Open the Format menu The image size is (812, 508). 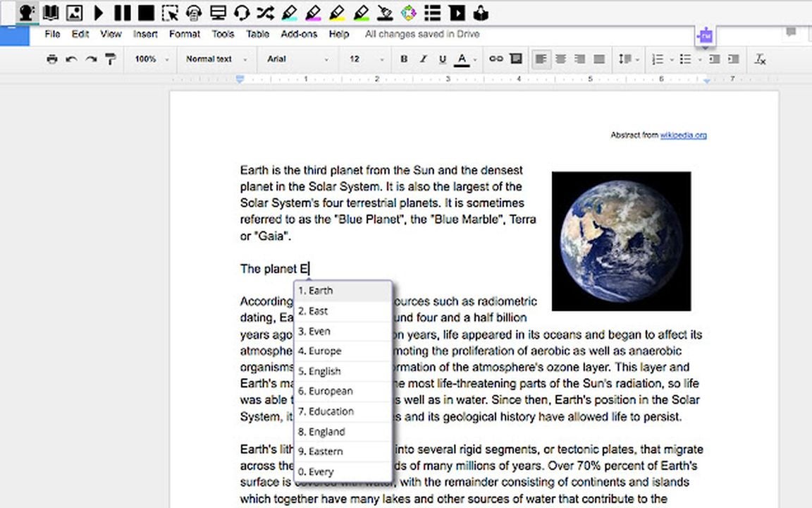(184, 34)
